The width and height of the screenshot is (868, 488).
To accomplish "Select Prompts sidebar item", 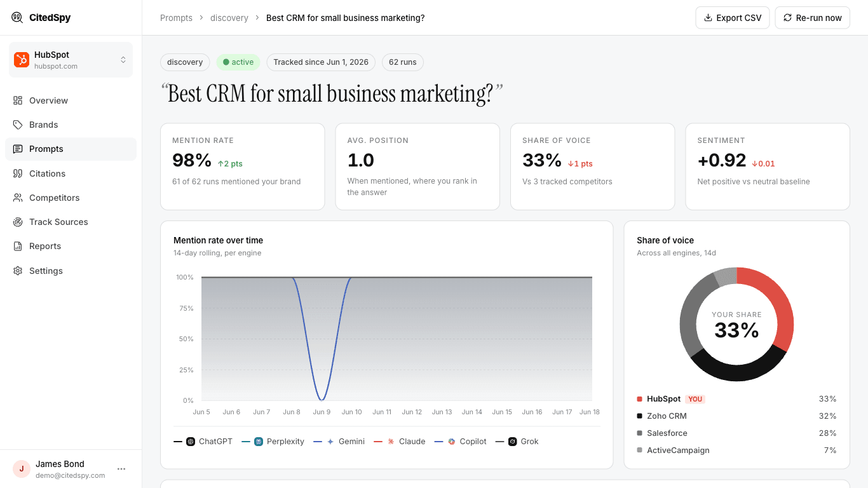I will [x=71, y=149].
